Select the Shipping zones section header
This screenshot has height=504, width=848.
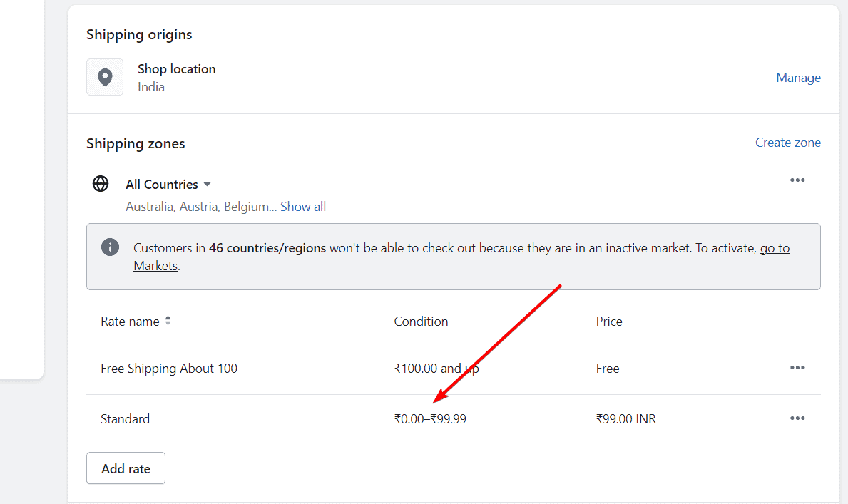136,143
